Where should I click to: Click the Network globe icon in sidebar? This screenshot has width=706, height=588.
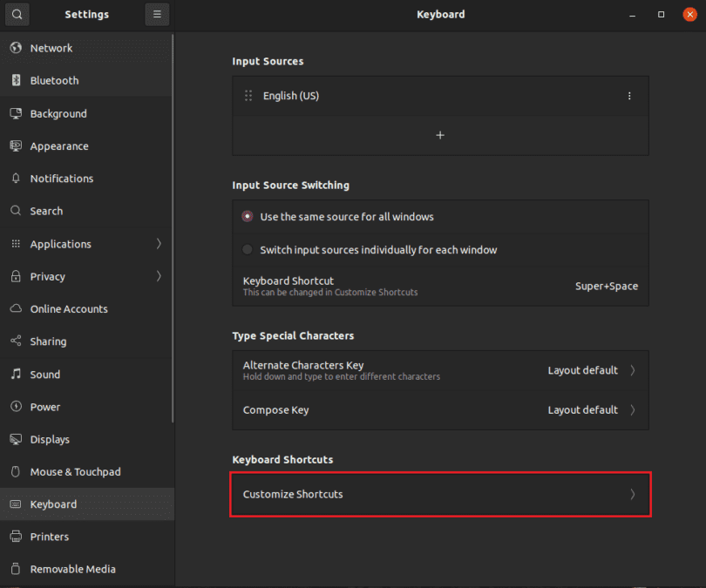16,47
